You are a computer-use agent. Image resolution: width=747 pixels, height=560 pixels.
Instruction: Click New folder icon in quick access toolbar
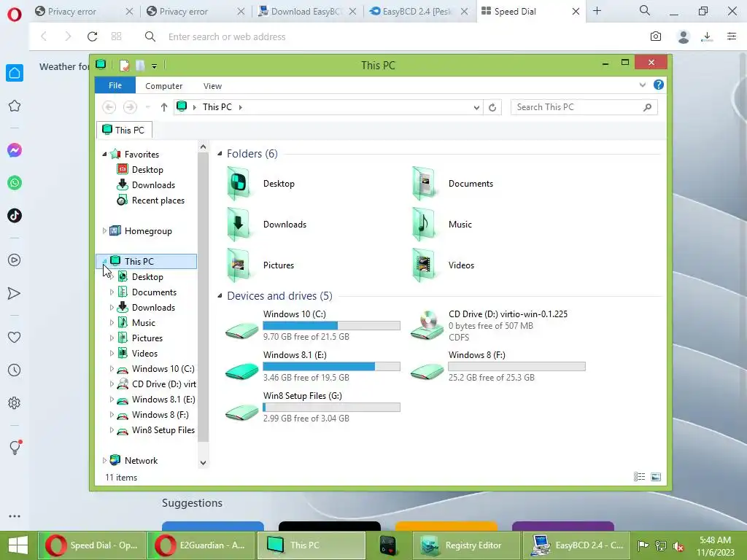pyautogui.click(x=139, y=65)
